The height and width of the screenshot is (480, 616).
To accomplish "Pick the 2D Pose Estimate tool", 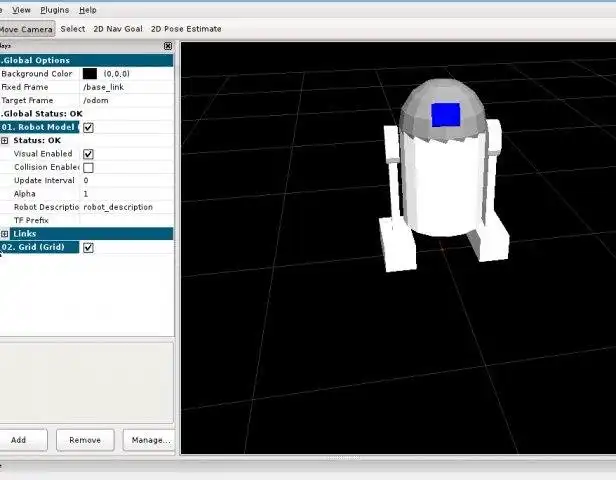I will coord(186,29).
